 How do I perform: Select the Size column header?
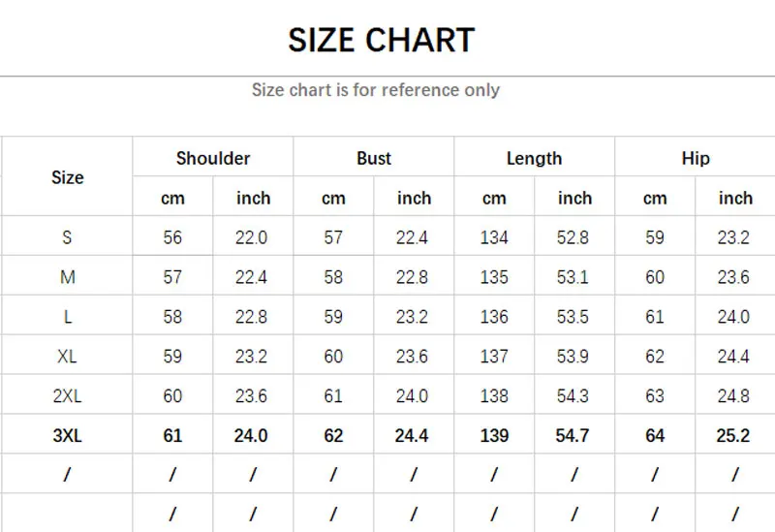(68, 177)
